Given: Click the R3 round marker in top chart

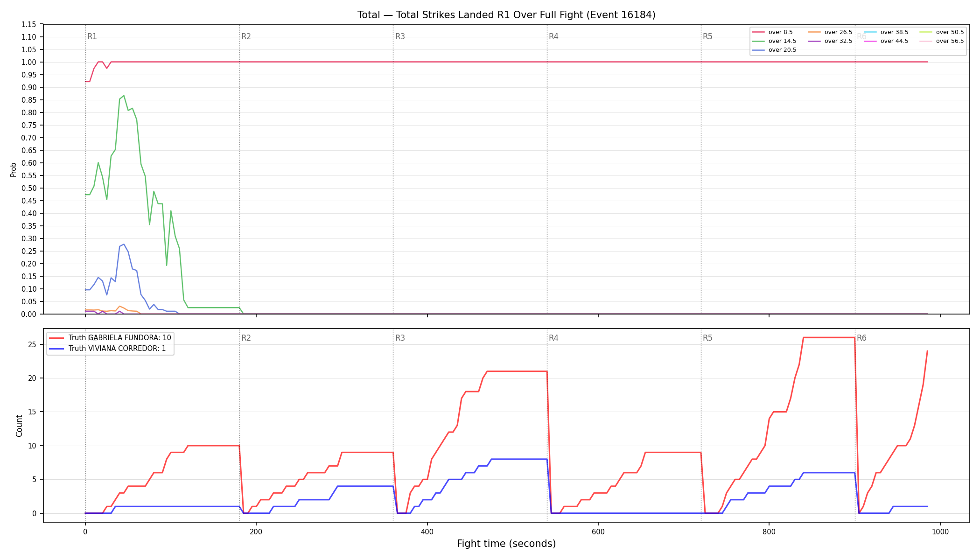Looking at the screenshot, I should tap(400, 36).
